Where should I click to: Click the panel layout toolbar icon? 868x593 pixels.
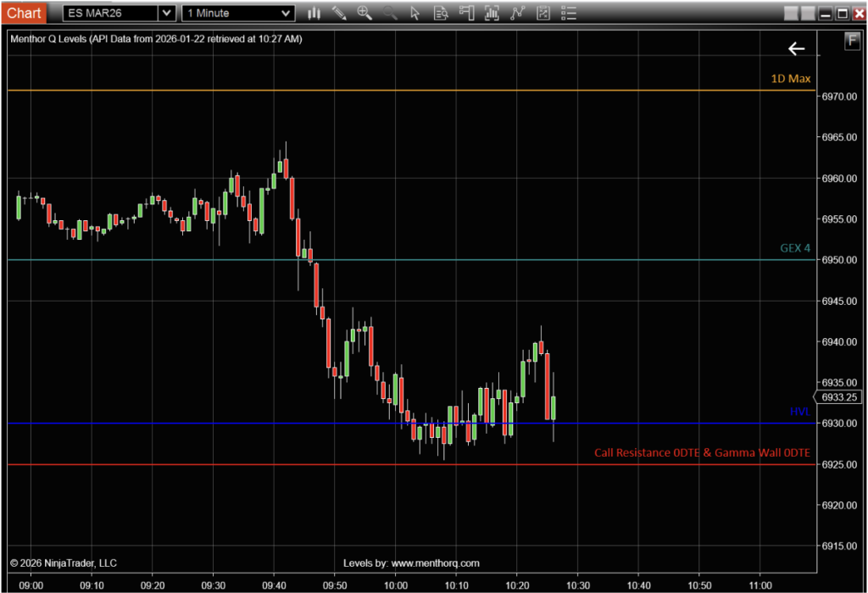click(x=466, y=13)
